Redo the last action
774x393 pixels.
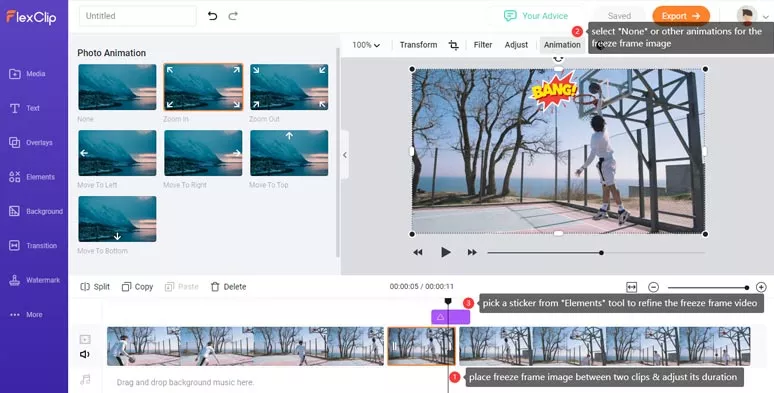(233, 16)
